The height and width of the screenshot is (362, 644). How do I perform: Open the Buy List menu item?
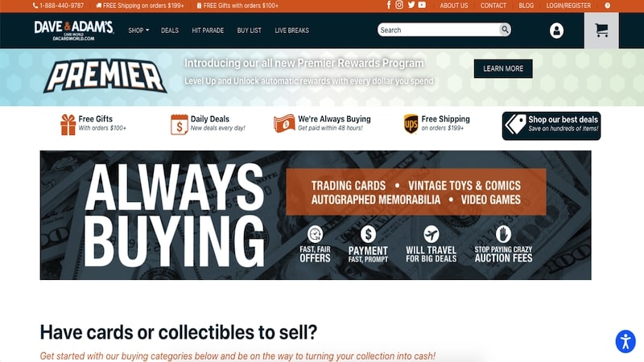(249, 31)
